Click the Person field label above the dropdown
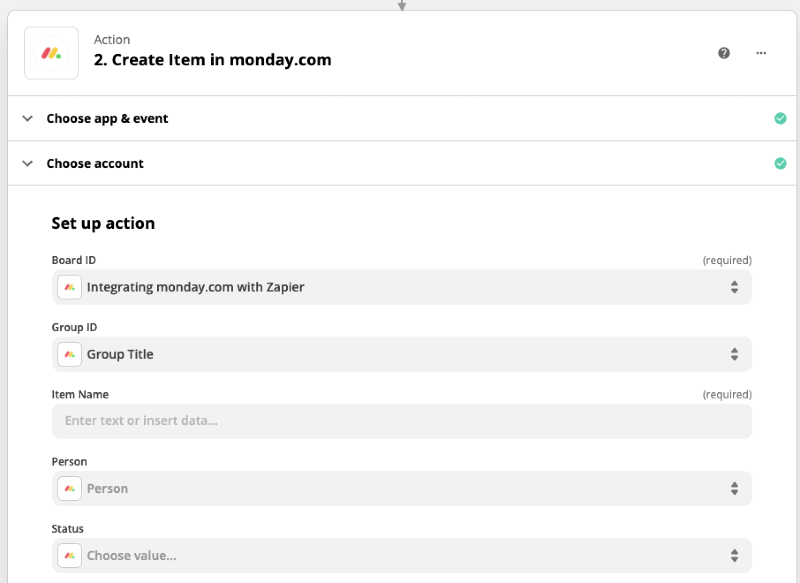 69,462
